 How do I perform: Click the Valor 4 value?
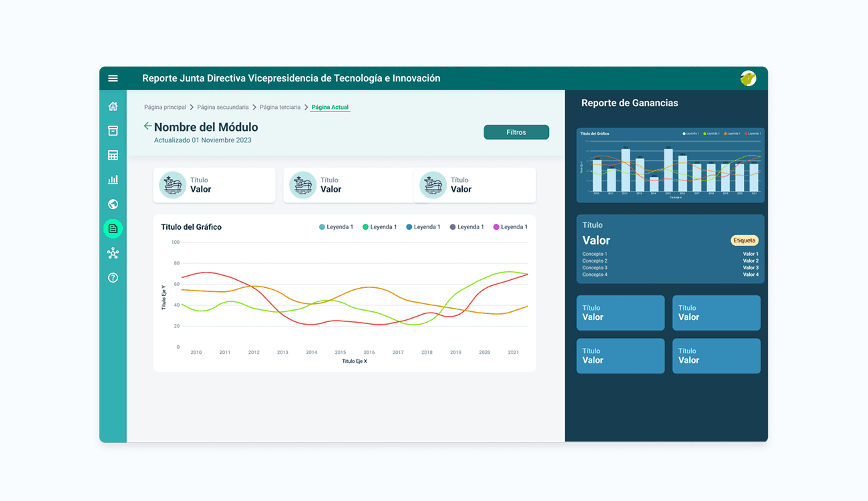(750, 275)
